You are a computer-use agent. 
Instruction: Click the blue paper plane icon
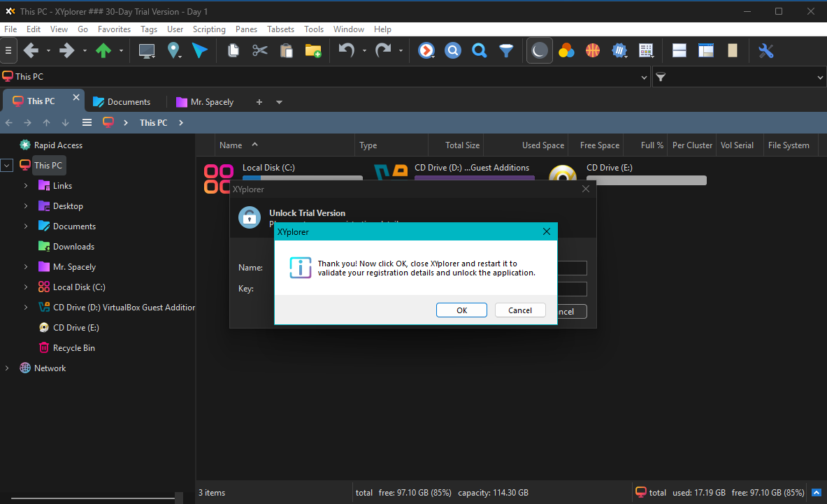tap(199, 50)
